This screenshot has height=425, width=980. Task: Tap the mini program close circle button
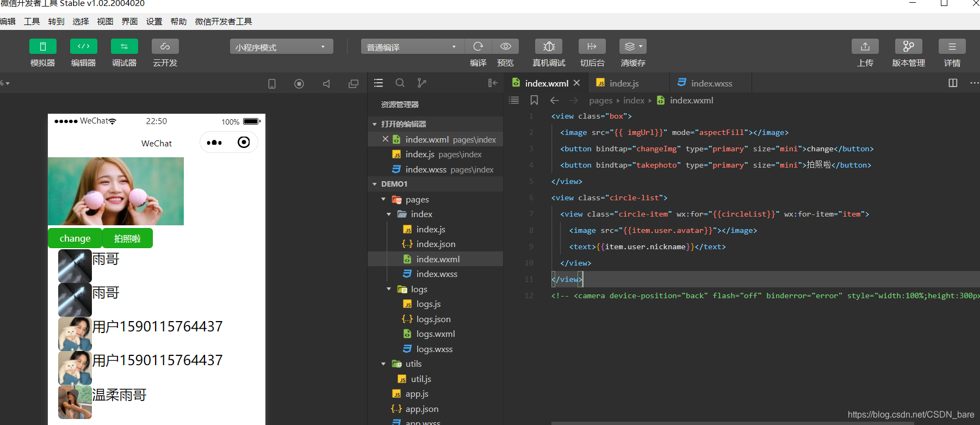point(244,143)
